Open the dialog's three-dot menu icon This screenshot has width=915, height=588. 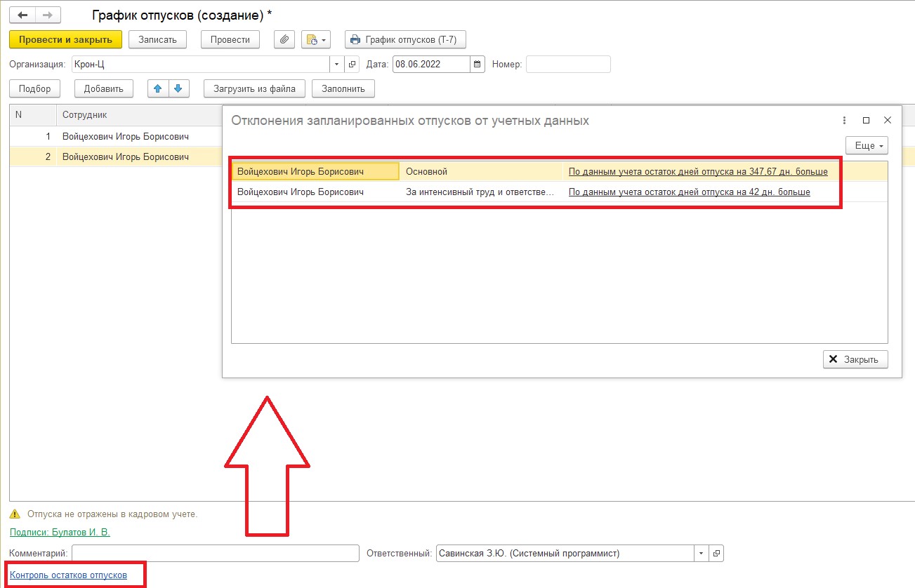[x=845, y=120]
